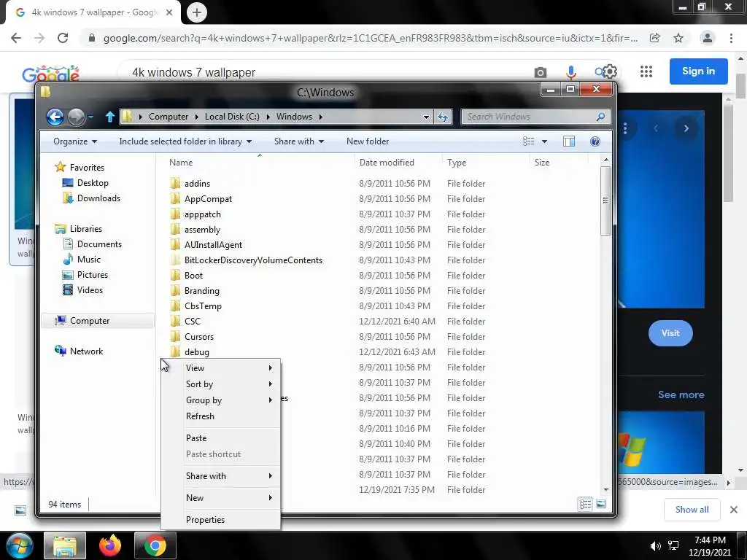747x560 pixels.
Task: Open new Chrome tab
Action: [x=197, y=12]
